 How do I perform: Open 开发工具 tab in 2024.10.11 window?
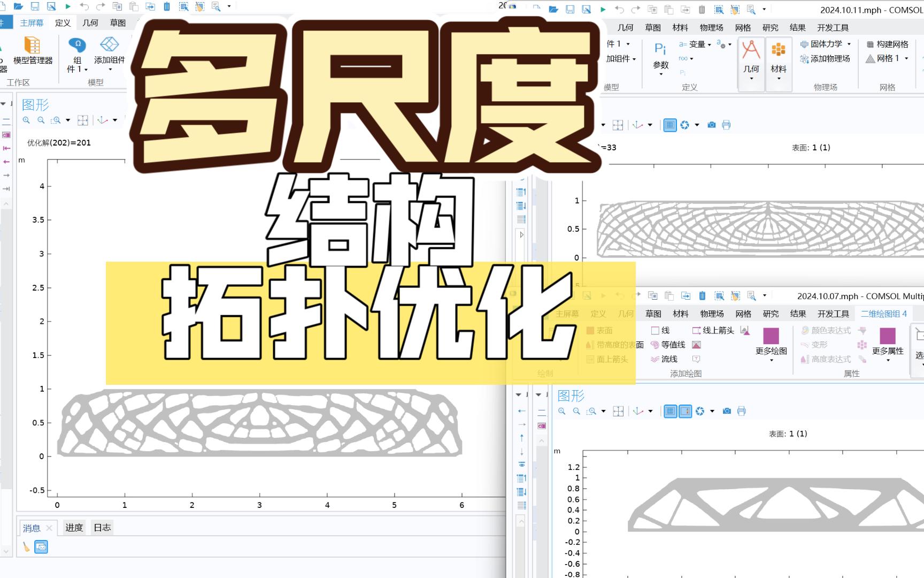(833, 28)
